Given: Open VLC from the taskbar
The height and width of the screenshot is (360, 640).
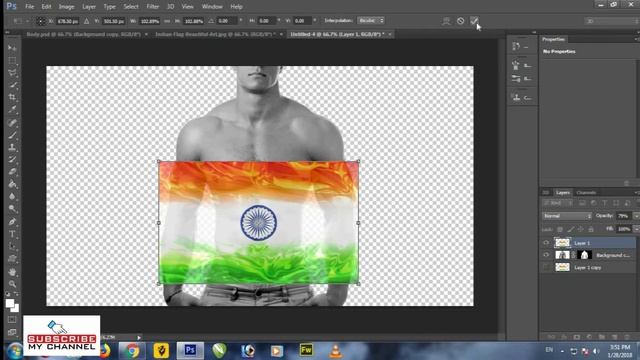Looking at the screenshot, I should (336, 351).
